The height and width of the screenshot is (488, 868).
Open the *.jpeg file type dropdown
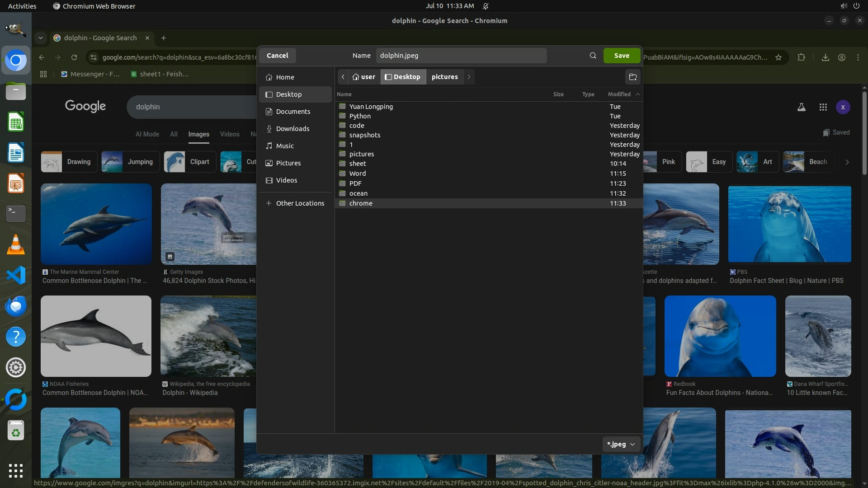621,444
